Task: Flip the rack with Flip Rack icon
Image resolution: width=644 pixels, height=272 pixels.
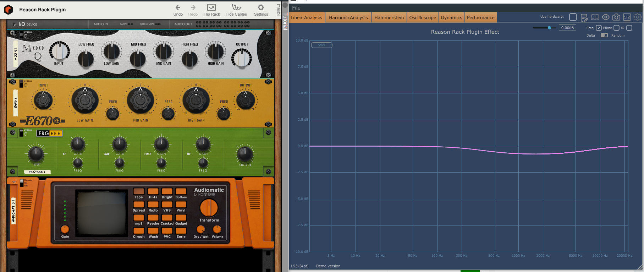Action: coord(211,7)
